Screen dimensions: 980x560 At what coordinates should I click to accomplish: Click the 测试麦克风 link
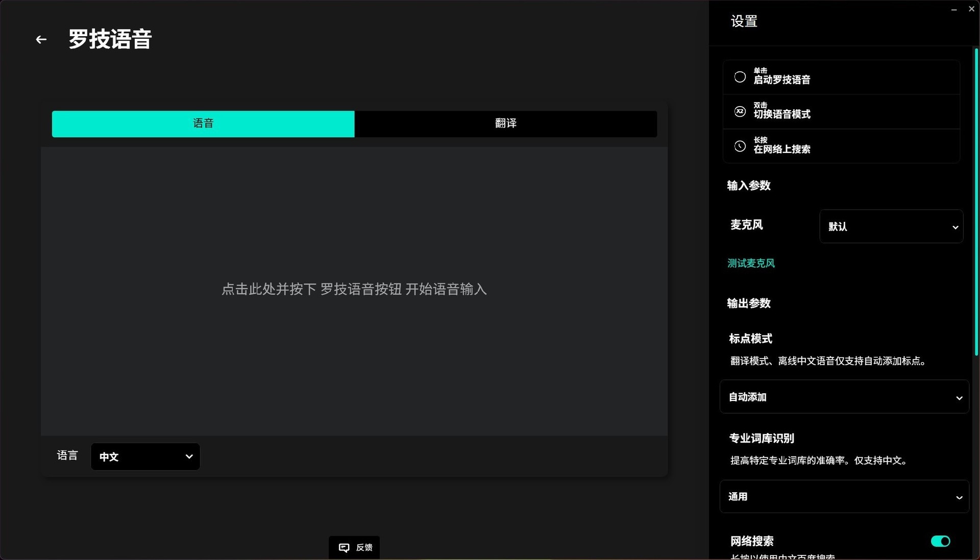pos(751,263)
